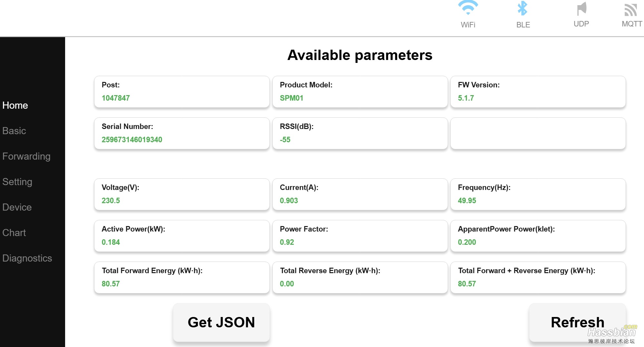The width and height of the screenshot is (644, 347).
Task: Click the UDP flag icon
Action: pos(581,9)
